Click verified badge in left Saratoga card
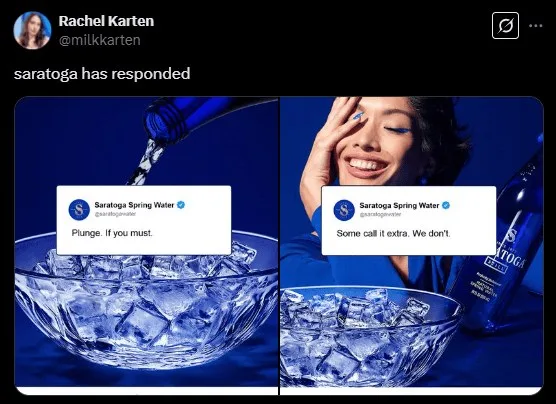This screenshot has height=404, width=556. coord(181,205)
